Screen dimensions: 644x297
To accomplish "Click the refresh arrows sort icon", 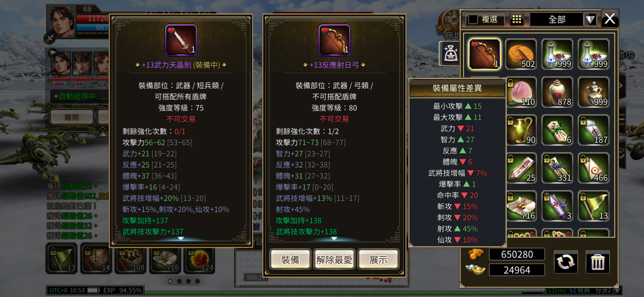I will click(566, 262).
